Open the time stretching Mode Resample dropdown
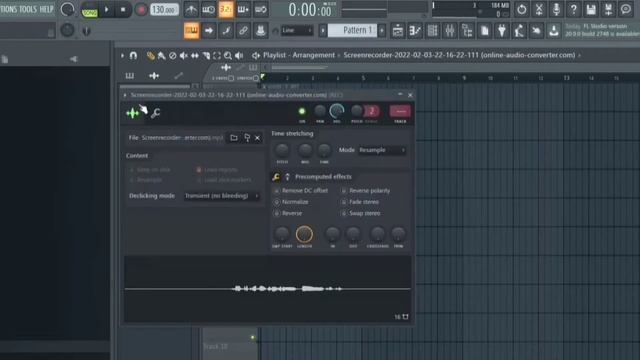The width and height of the screenshot is (640, 360). tap(382, 150)
